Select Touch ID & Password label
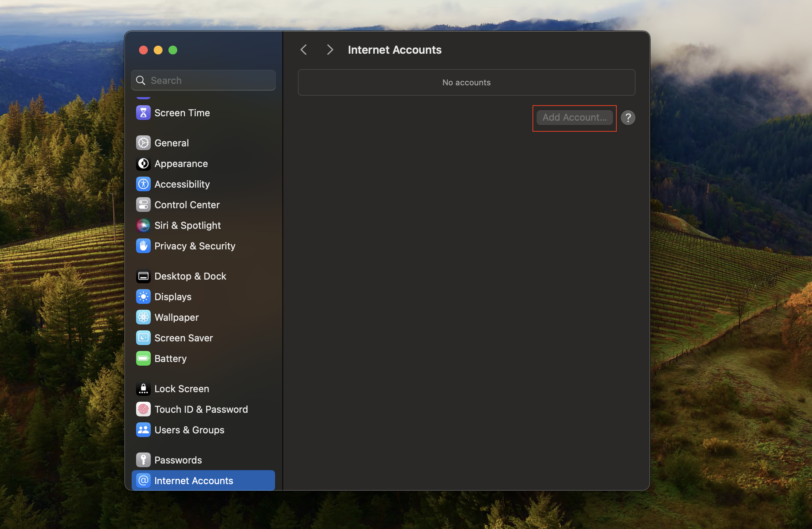This screenshot has height=529, width=812. 201,409
